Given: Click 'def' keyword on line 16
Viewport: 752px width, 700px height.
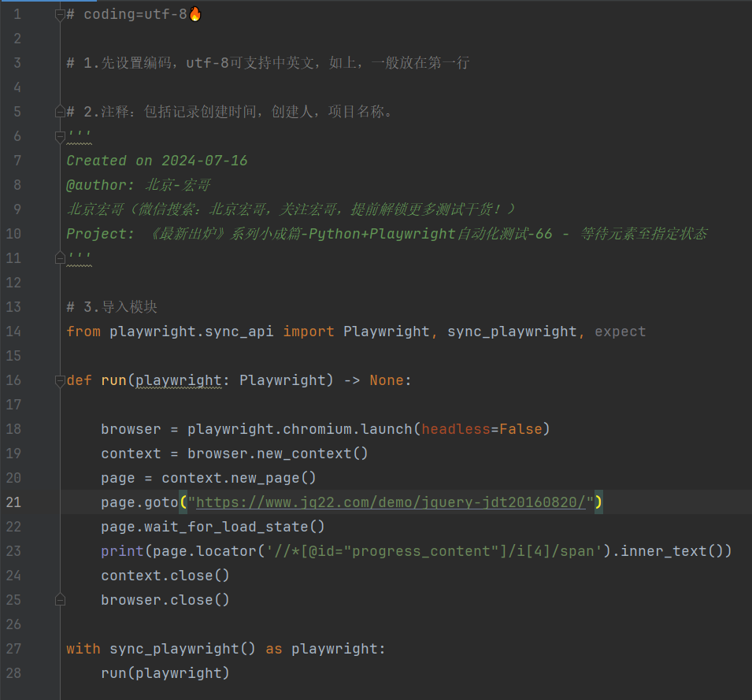Looking at the screenshot, I should click(x=79, y=380).
